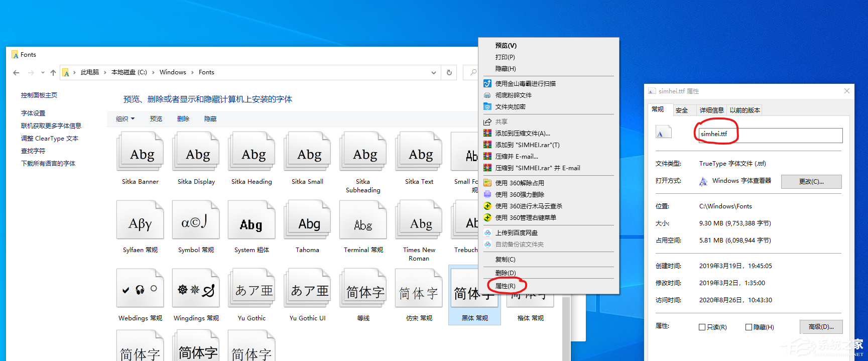Click the search magnifier in Fonts window
868x361 pixels.
(x=473, y=73)
